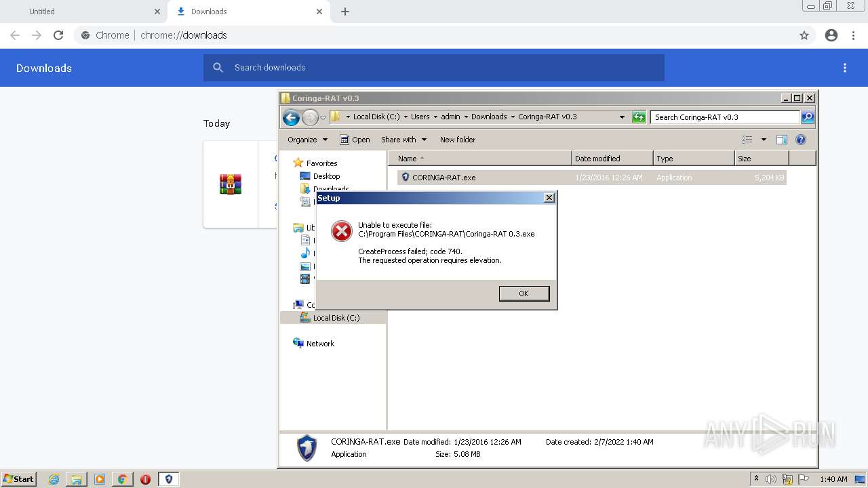Open the address bar history dropdown
This screenshot has width=868, height=488.
point(622,117)
